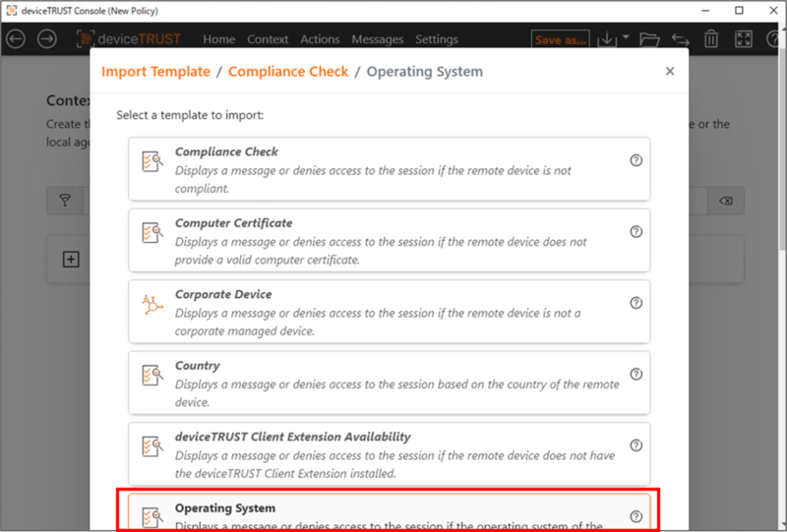Go forward with the right arrow icon
The image size is (787, 532).
[x=47, y=39]
